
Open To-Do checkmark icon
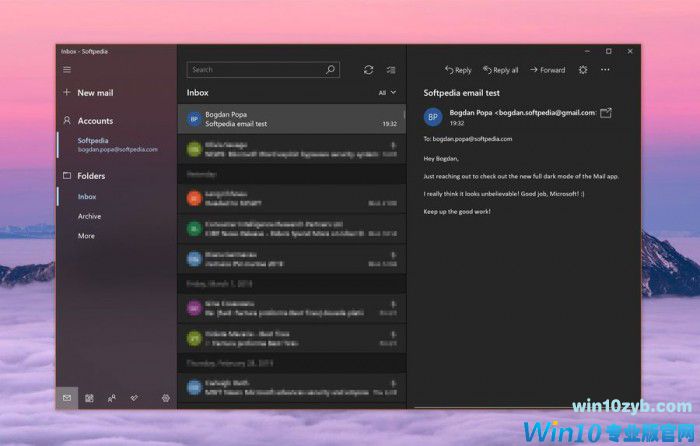(134, 398)
